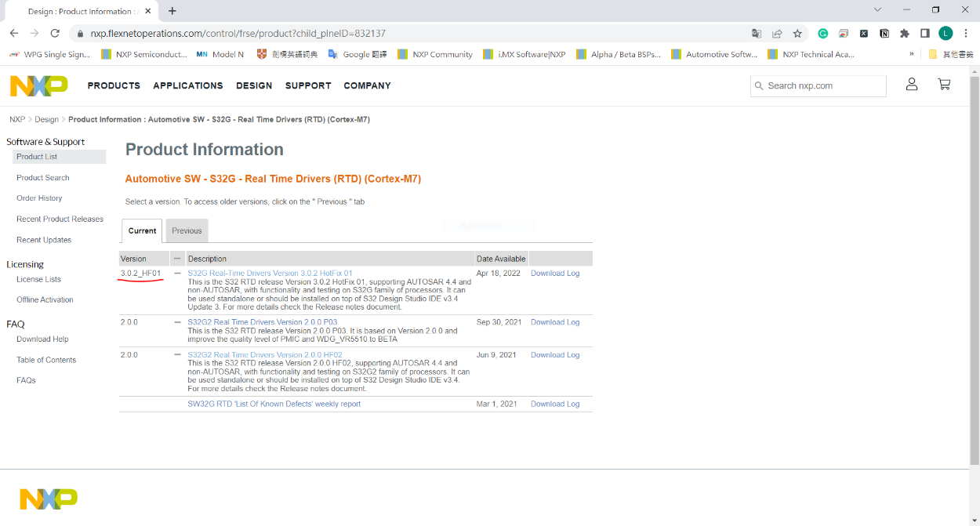This screenshot has height=526, width=980.
Task: Open Offline Activation in sidebar
Action: [45, 299]
